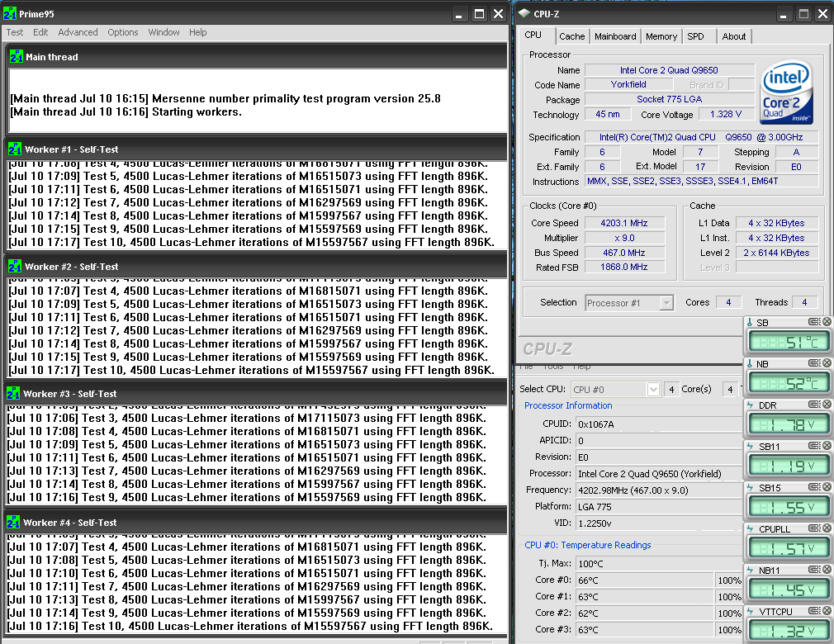Click the "1868.0 MHz" Rated FSB value
Image resolution: width=834 pixels, height=644 pixels.
click(x=624, y=267)
